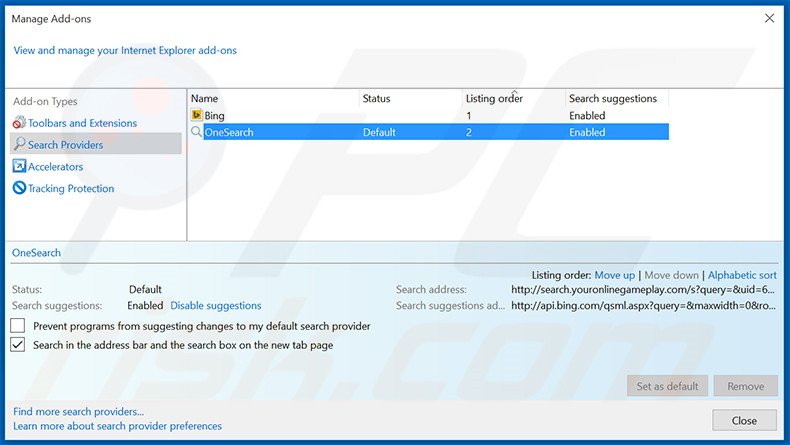Click OneSearch's Default status cell

click(379, 133)
